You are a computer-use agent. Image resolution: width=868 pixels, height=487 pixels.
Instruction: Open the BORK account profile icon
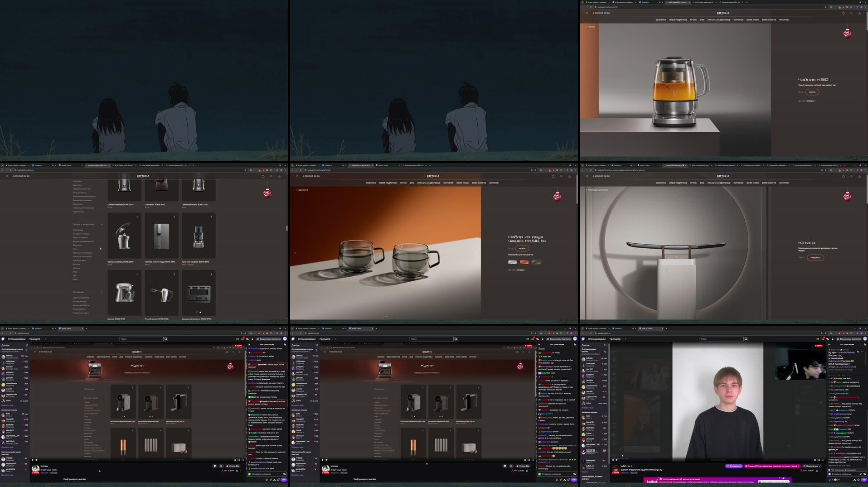tap(860, 13)
